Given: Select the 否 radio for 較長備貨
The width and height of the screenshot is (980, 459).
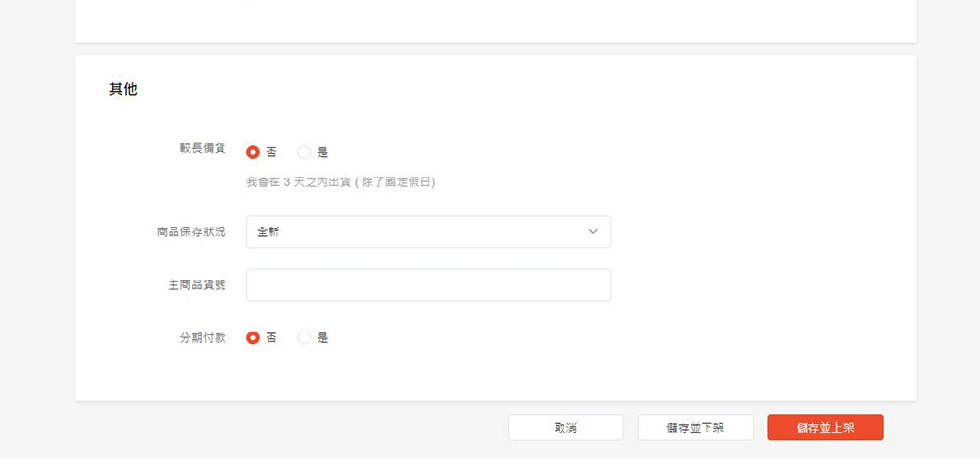Looking at the screenshot, I should coord(253,152).
